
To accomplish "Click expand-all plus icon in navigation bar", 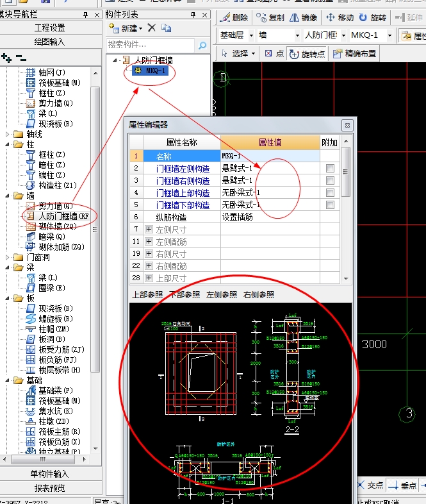I will tap(6, 58).
